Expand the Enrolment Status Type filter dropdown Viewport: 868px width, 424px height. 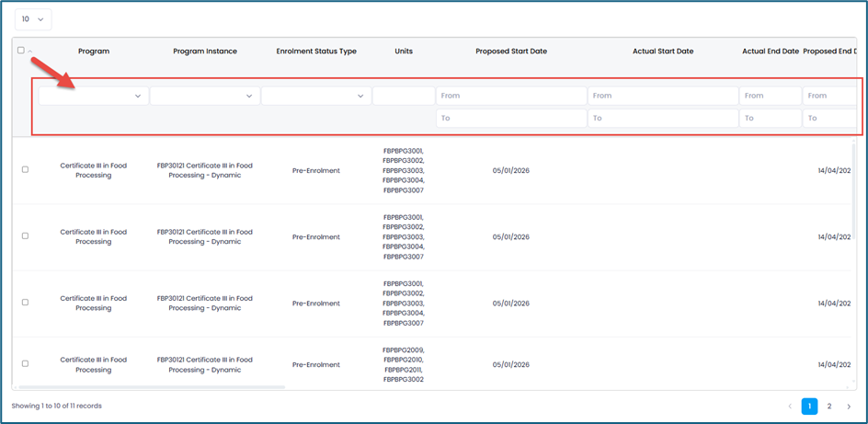(315, 96)
